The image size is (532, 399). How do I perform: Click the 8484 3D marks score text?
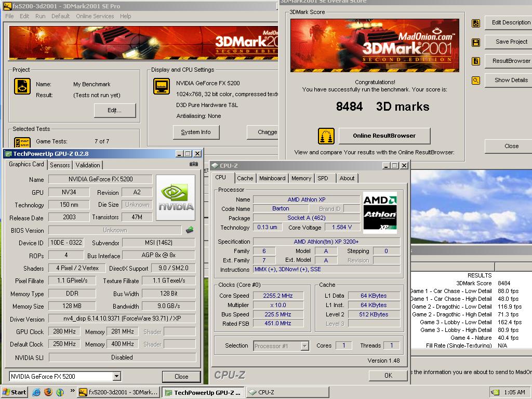382,107
